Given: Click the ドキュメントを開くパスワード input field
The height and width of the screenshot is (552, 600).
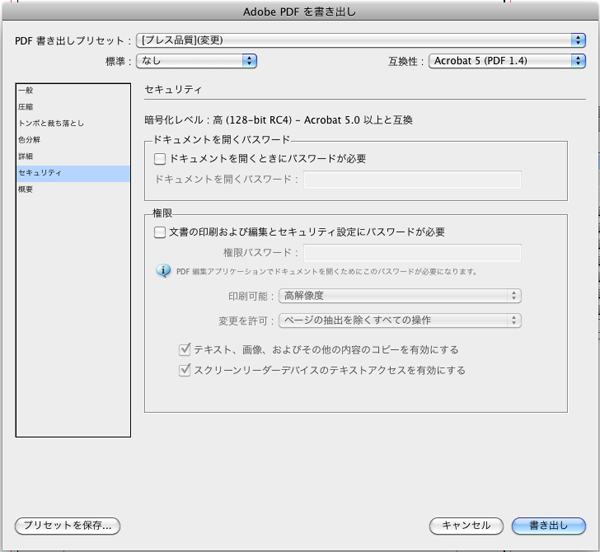Looking at the screenshot, I should [412, 179].
